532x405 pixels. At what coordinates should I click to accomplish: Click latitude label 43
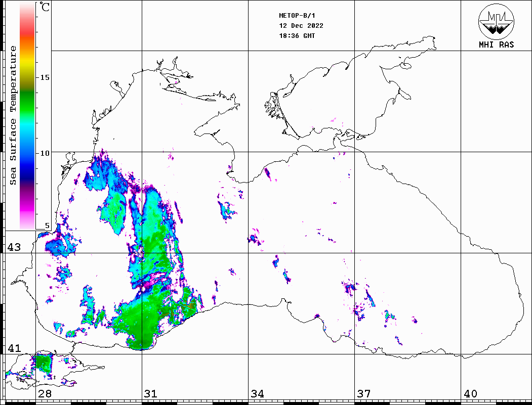point(14,247)
